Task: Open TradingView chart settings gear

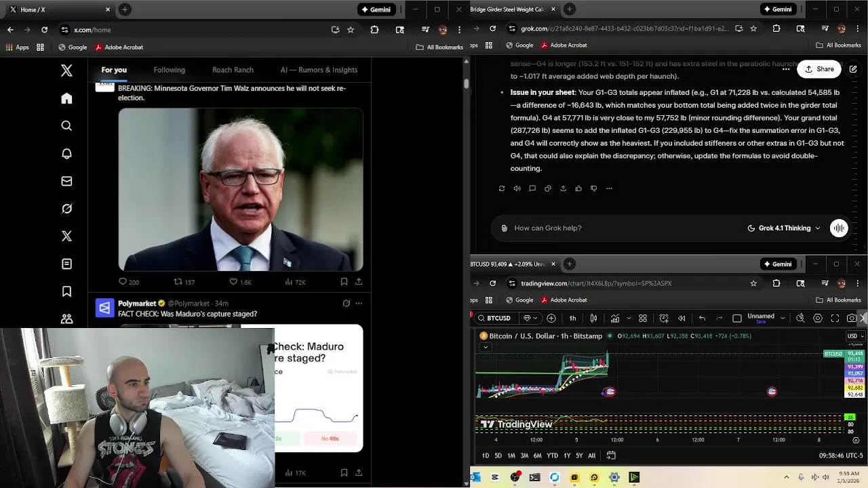Action: click(818, 319)
